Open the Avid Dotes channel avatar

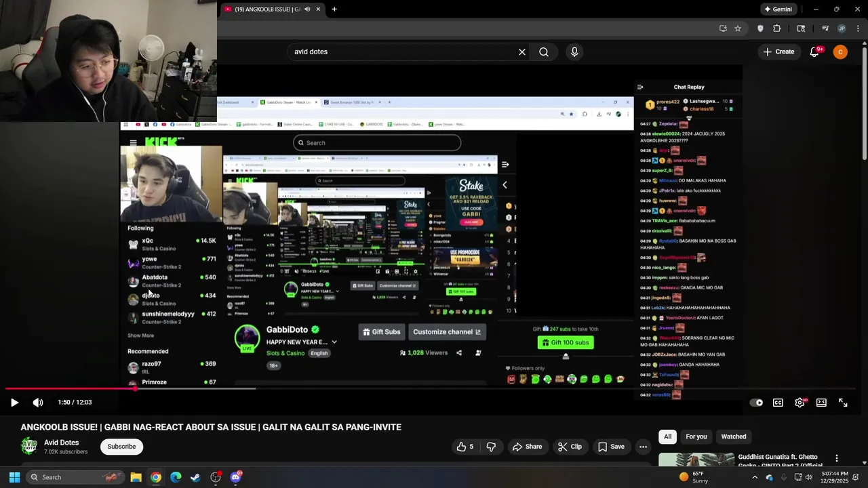click(x=29, y=446)
